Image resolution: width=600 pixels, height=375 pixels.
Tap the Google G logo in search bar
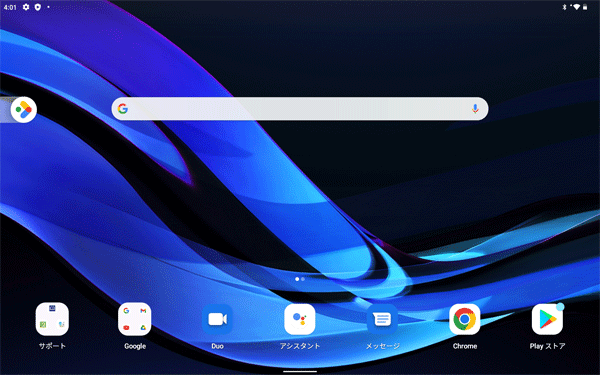pos(123,109)
